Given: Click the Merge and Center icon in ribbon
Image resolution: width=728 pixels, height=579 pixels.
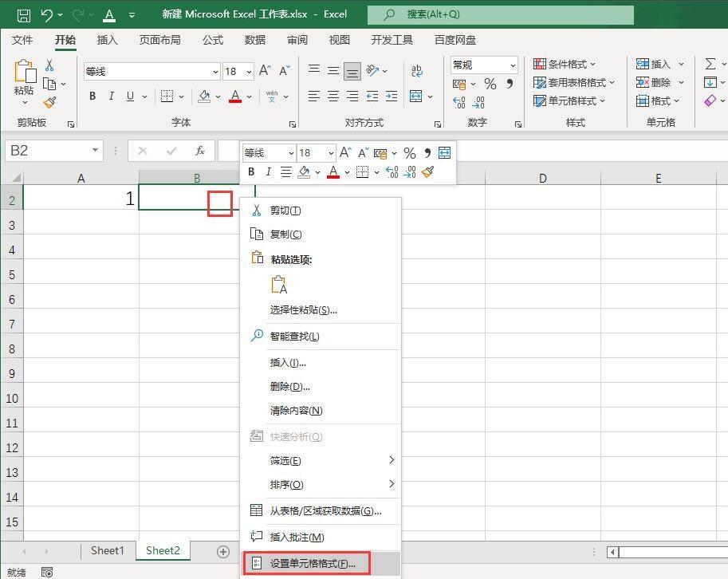Looking at the screenshot, I should click(415, 96).
